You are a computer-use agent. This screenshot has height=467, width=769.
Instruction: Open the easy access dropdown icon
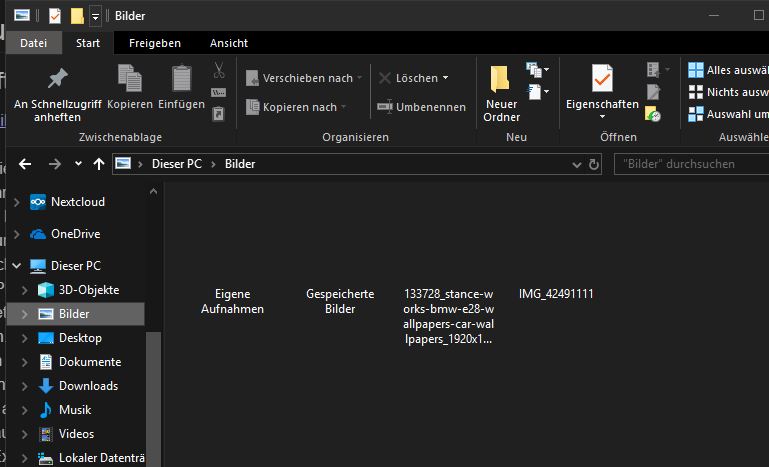point(538,92)
